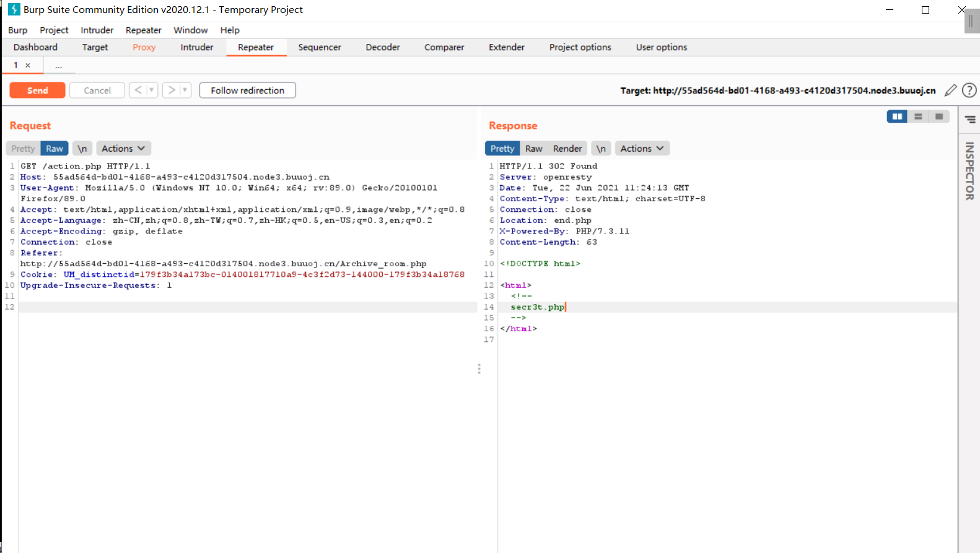Screen dimensions: 980x553
Task: Toggle request Pretty view
Action: pos(23,149)
